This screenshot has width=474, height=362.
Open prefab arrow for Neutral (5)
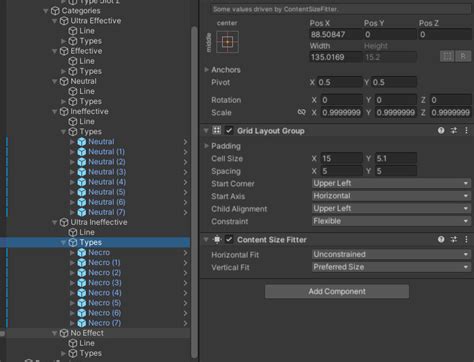point(185,192)
